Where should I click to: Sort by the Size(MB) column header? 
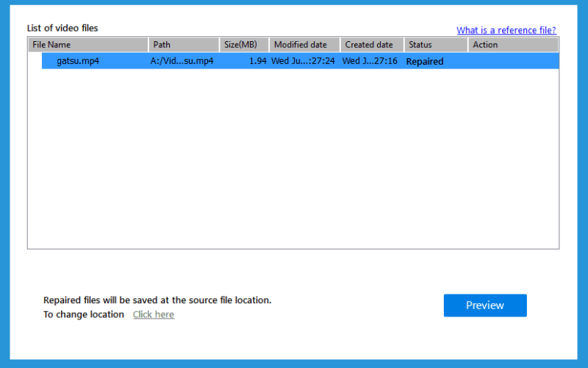[244, 45]
